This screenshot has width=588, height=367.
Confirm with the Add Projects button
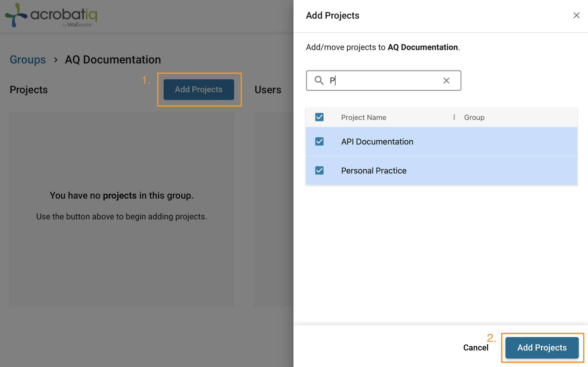[x=542, y=348]
